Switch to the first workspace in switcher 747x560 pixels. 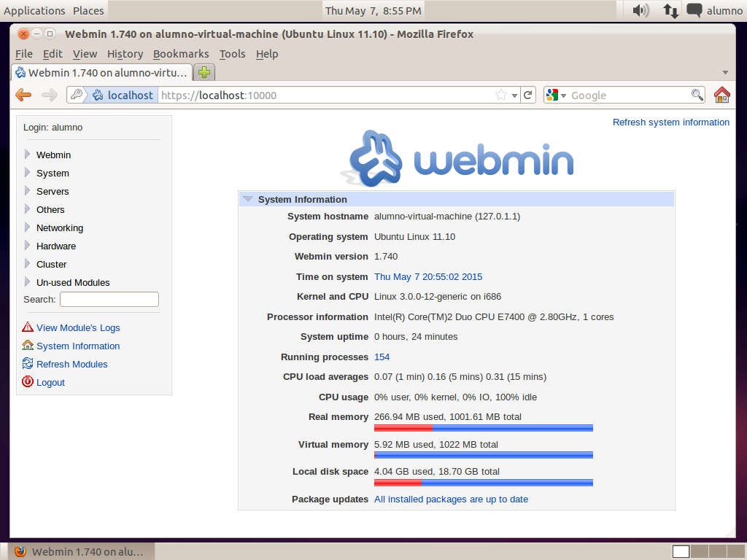681,551
